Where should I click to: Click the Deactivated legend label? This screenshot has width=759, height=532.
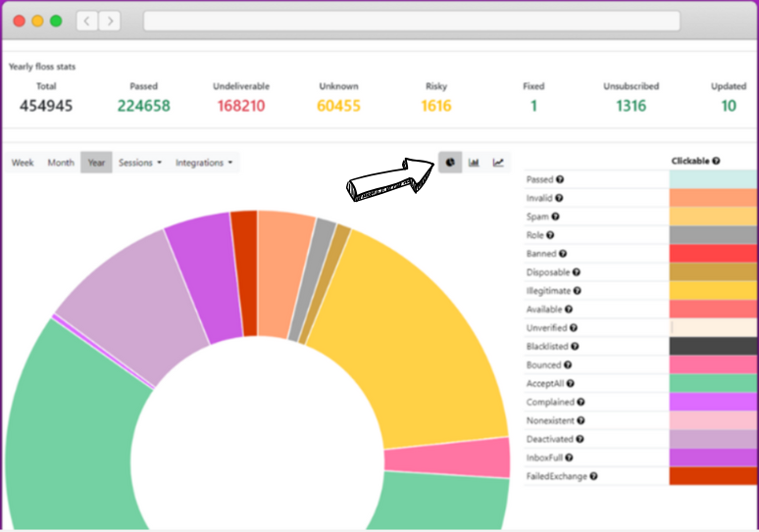coord(550,439)
